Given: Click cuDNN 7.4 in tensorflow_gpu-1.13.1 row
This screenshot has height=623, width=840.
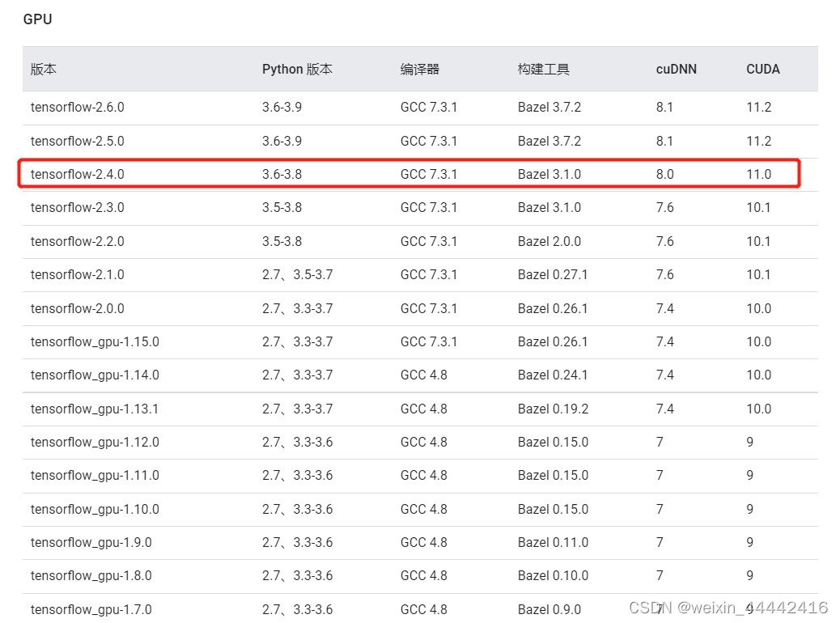Looking at the screenshot, I should (x=665, y=409).
